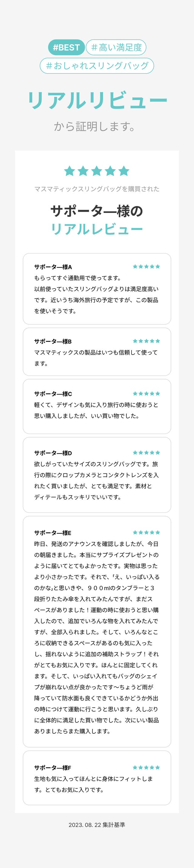194x868 pixels.
Task: Tap the #おしゃれスリングバッグ hashtag tag
Action: click(x=97, y=65)
